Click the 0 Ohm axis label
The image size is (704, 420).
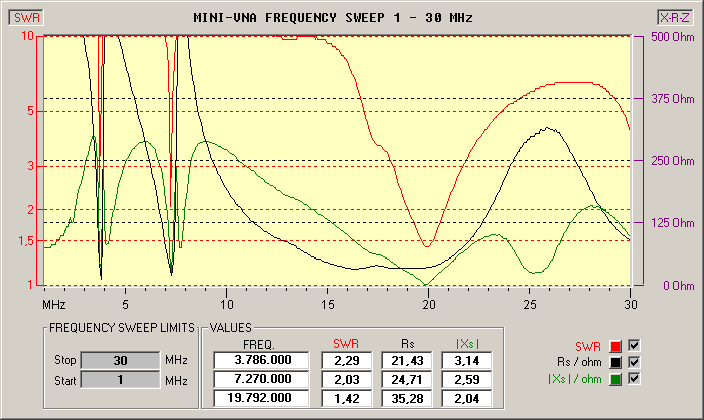tap(679, 286)
